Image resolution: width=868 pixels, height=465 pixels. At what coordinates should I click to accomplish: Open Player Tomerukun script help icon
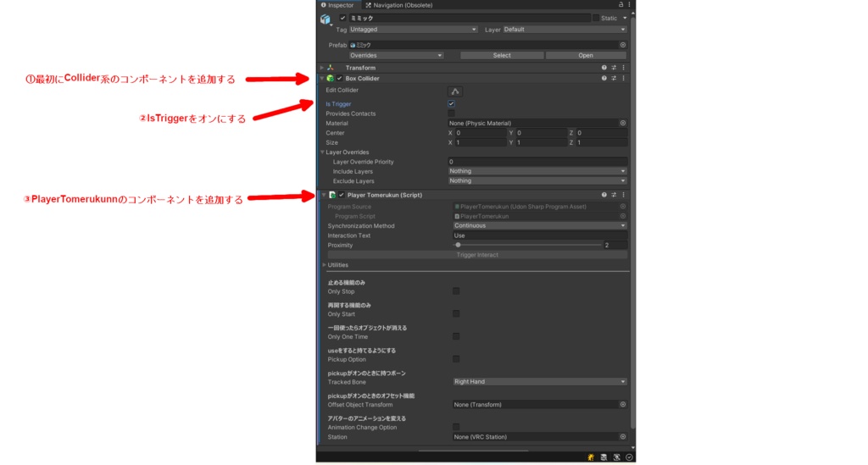(604, 195)
